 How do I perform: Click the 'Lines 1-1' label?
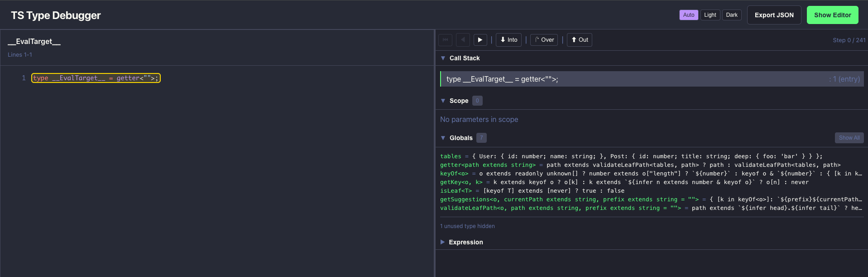20,54
